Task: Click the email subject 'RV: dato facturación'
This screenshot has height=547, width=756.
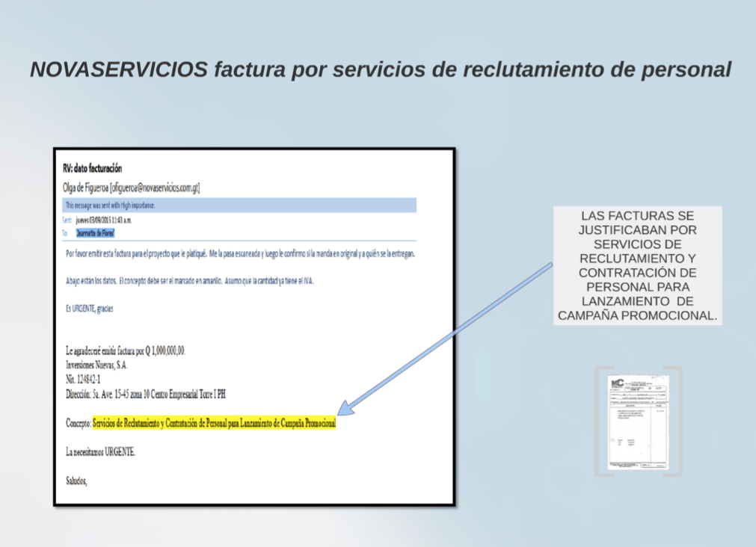Action: coord(92,169)
